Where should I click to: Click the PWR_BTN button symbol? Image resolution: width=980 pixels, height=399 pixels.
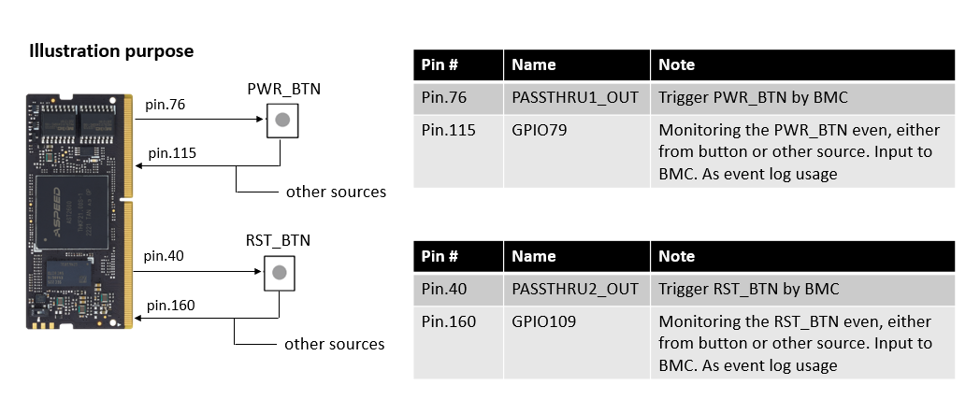(281, 120)
